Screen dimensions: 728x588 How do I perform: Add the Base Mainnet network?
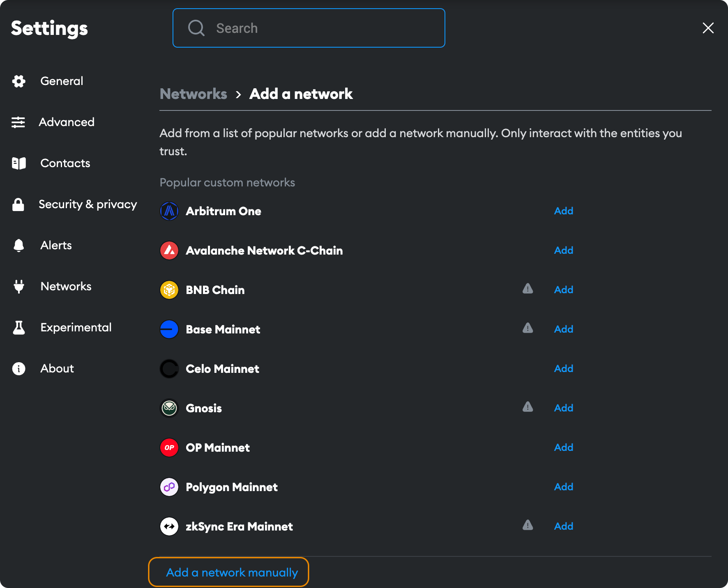[x=564, y=329]
